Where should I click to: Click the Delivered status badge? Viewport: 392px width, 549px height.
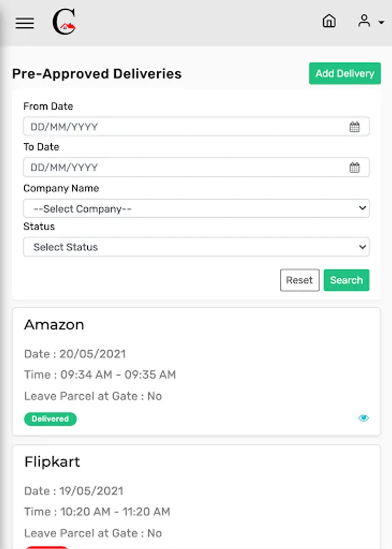tap(50, 419)
